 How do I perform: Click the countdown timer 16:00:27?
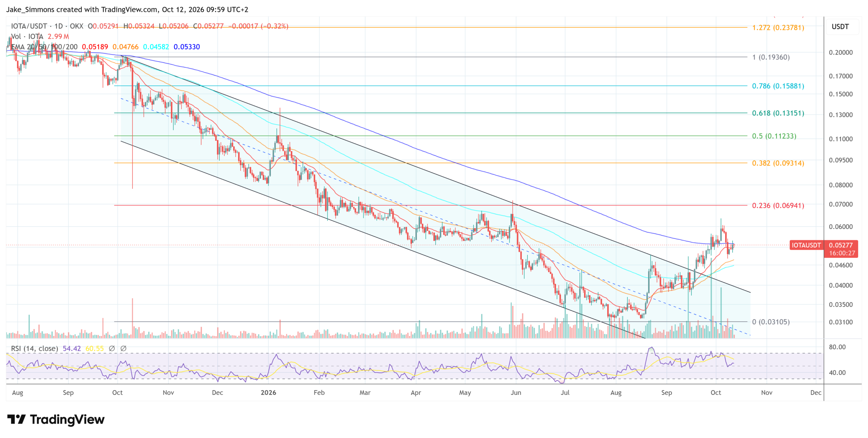842,253
